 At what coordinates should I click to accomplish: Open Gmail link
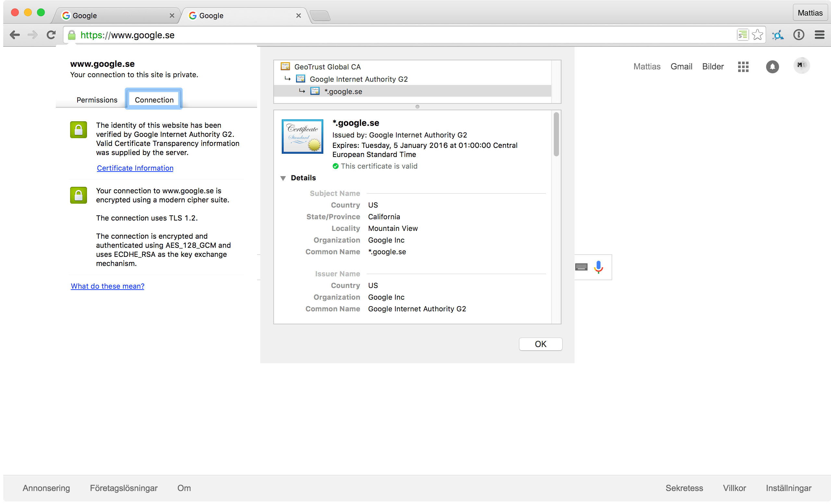pyautogui.click(x=681, y=66)
